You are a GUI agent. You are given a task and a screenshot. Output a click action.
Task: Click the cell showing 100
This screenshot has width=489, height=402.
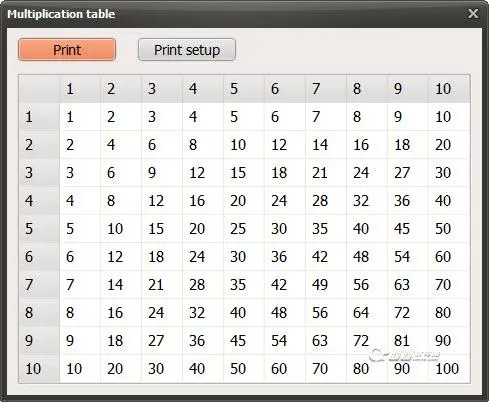(449, 369)
